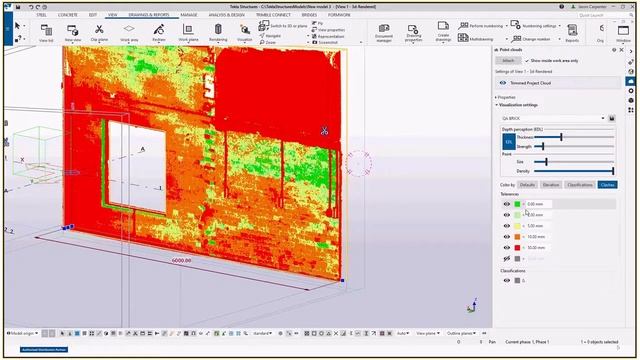
Task: Open the STEEL ribbon tab
Action: [x=42, y=15]
